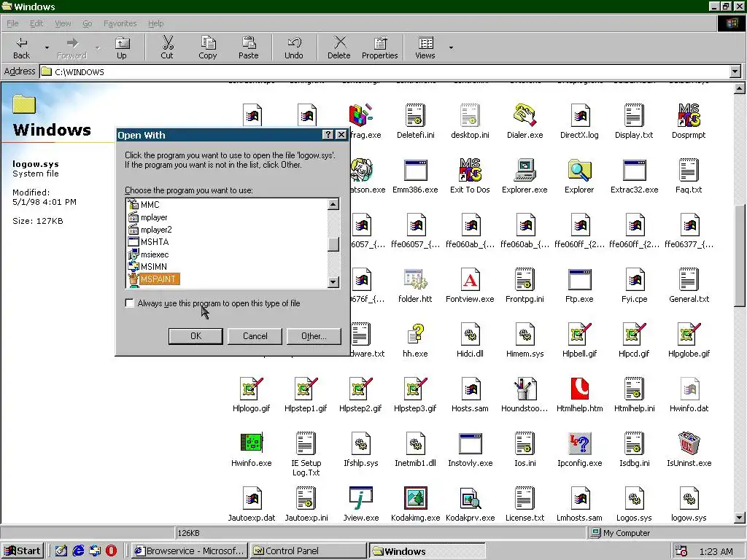Open the Help menu
The image size is (747, 560).
coord(156,23)
